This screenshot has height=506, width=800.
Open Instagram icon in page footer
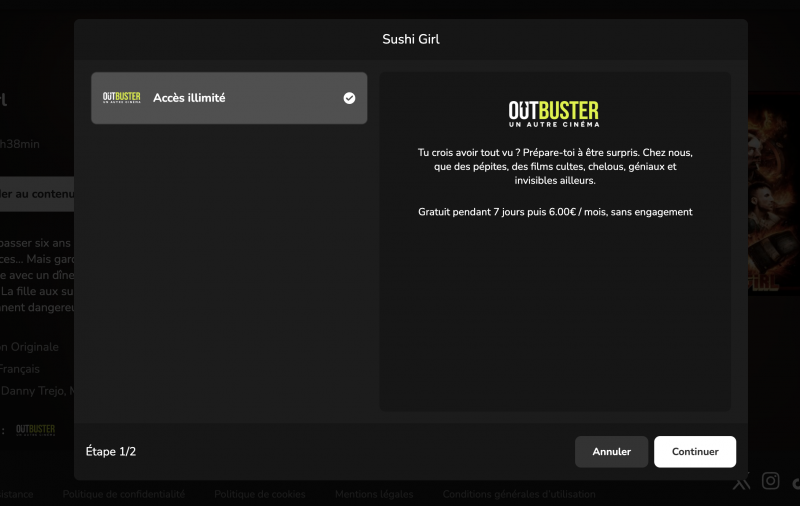770,480
